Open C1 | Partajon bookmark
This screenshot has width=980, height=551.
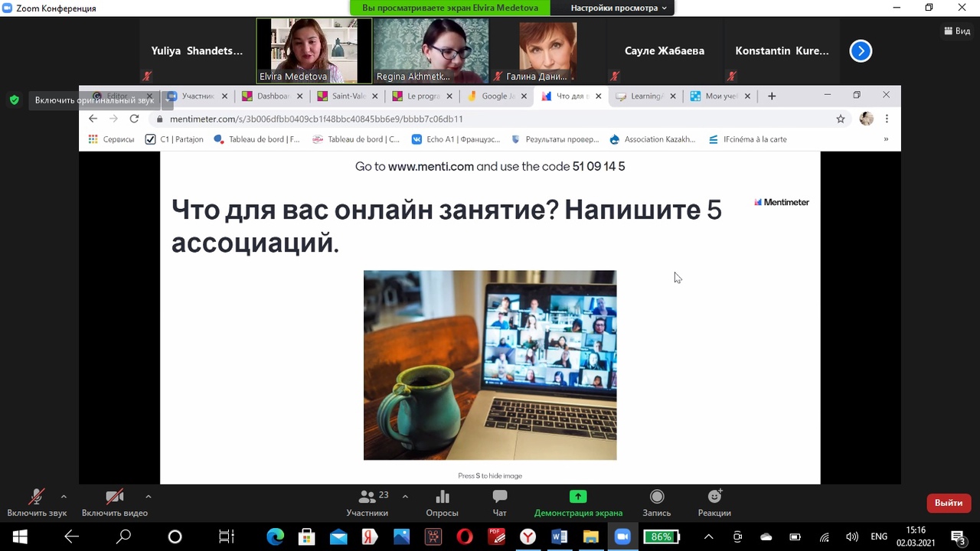click(175, 139)
